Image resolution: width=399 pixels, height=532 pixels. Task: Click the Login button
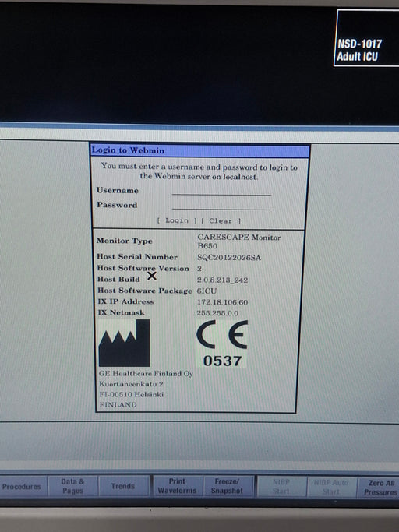(x=177, y=220)
